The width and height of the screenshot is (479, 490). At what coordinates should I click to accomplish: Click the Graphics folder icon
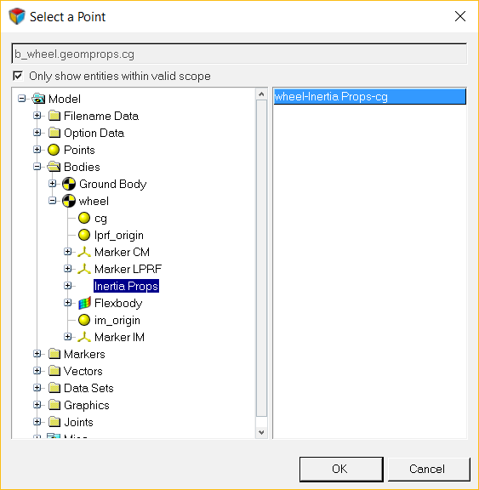pyautogui.click(x=54, y=405)
